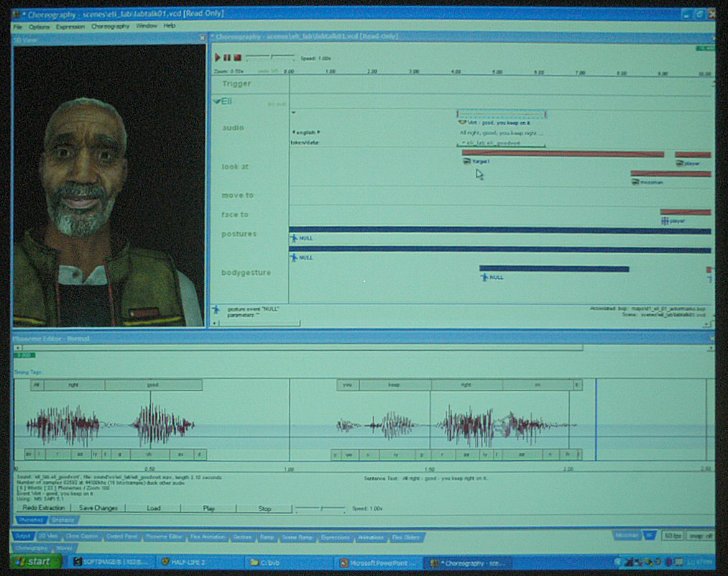Image resolution: width=728 pixels, height=576 pixels.
Task: Open the Choreography menu in menu bar
Action: pyautogui.click(x=110, y=27)
